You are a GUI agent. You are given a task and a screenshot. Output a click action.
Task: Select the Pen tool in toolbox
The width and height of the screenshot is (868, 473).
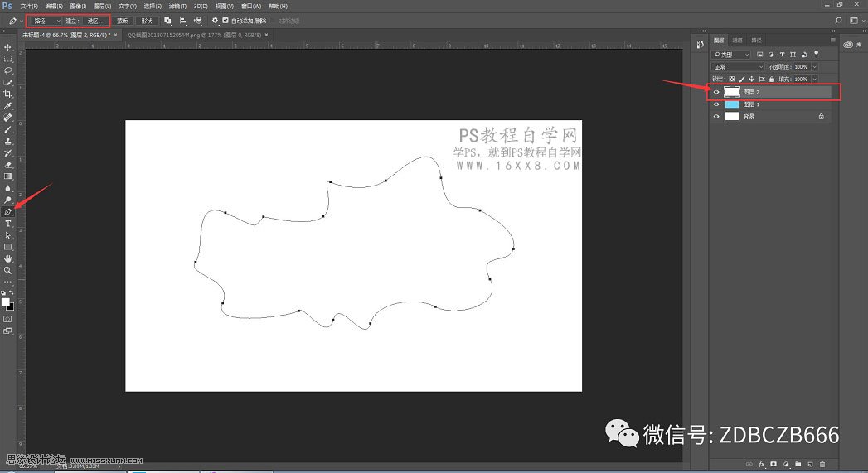coord(7,212)
